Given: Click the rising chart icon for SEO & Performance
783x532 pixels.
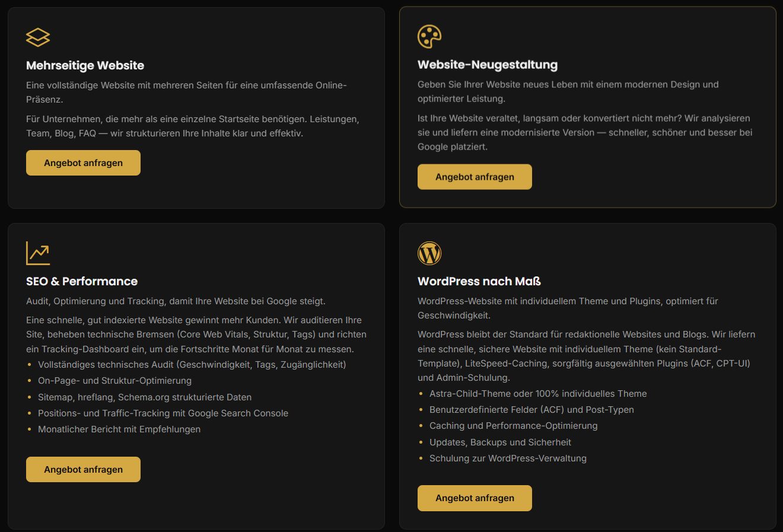Looking at the screenshot, I should point(38,253).
